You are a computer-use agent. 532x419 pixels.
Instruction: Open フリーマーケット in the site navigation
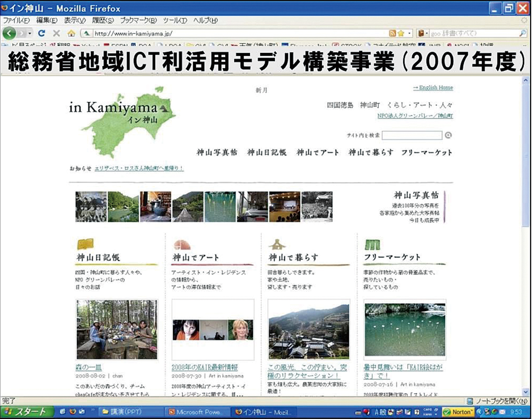click(427, 152)
